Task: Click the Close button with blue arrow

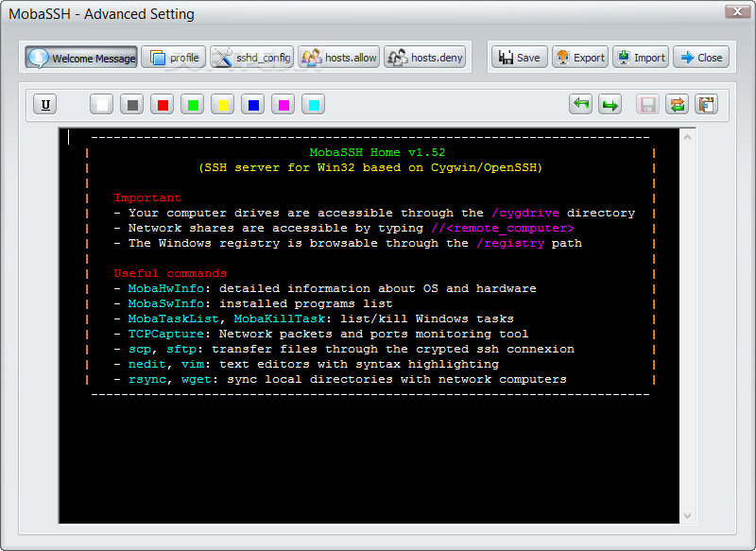Action: 701,58
